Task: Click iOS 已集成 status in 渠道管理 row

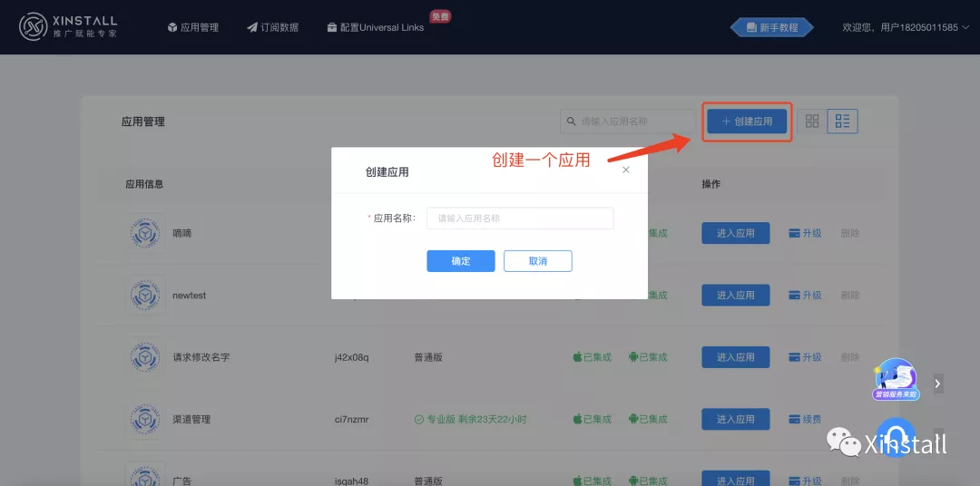Action: pos(592,419)
